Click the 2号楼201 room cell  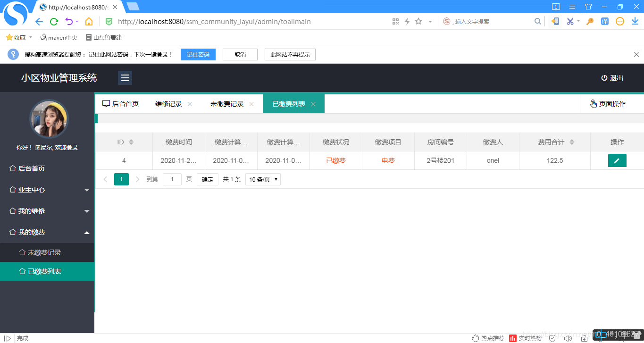tap(441, 160)
